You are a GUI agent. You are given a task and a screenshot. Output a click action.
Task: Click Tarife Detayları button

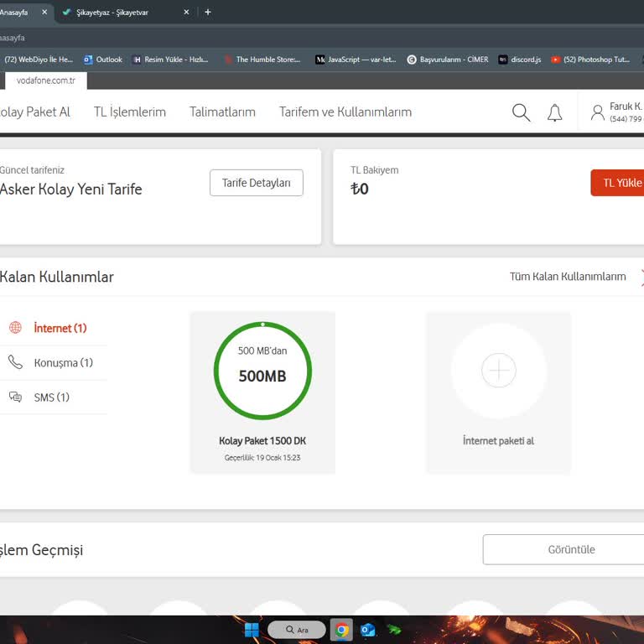[257, 183]
